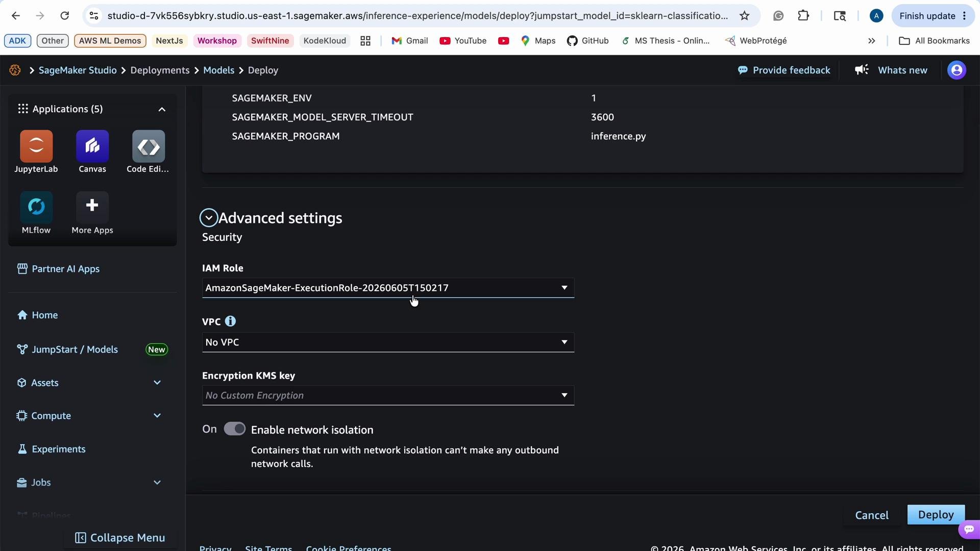Screen dimensions: 980x551
Task: Navigate to Models breadcrumb
Action: click(218, 70)
